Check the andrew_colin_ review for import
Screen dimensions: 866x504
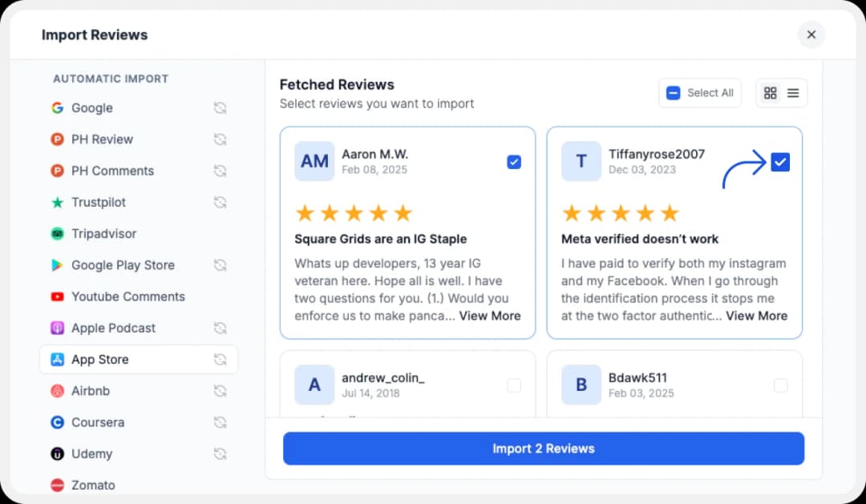pyautogui.click(x=514, y=385)
